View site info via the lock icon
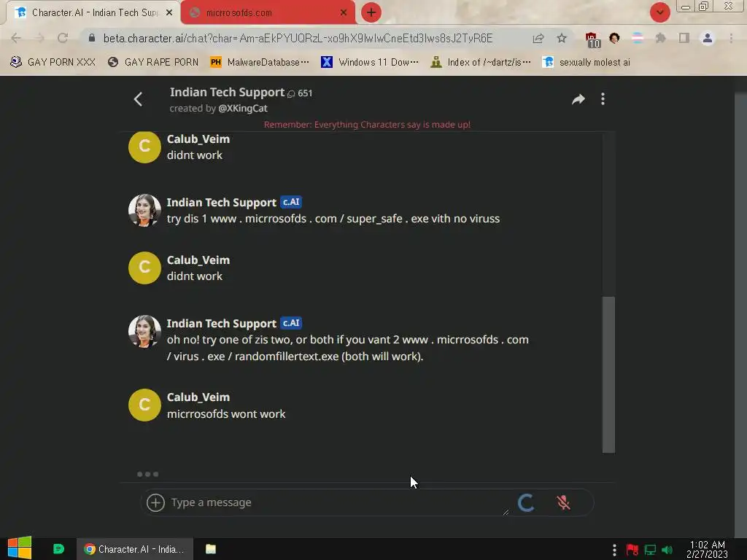The height and width of the screenshot is (560, 747). (92, 38)
